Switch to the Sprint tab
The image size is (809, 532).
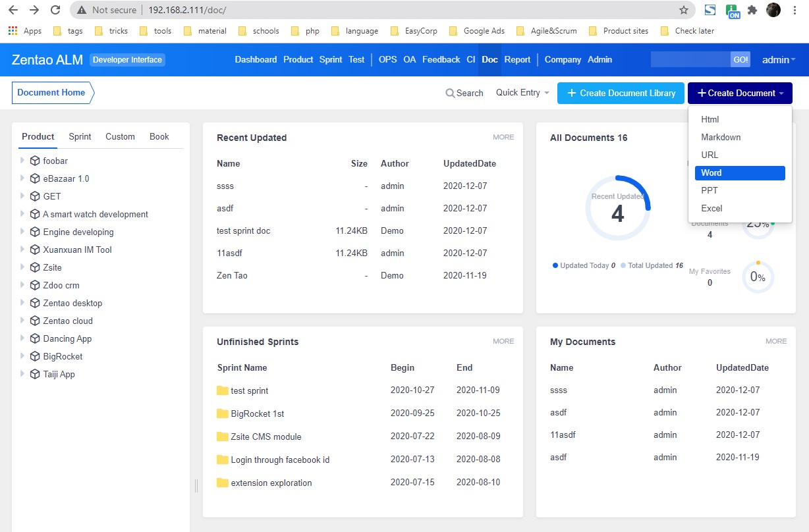(80, 136)
